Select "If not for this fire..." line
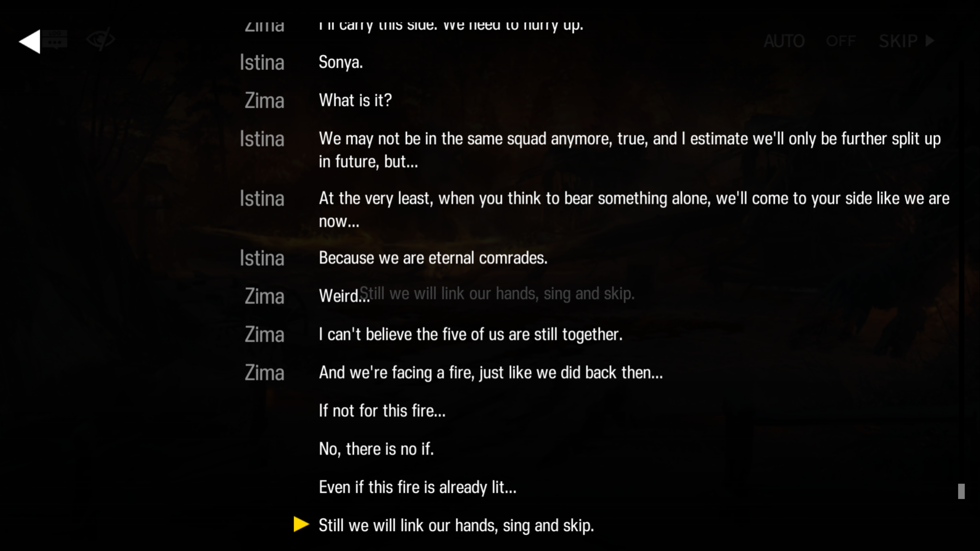The height and width of the screenshot is (551, 980). 382,411
